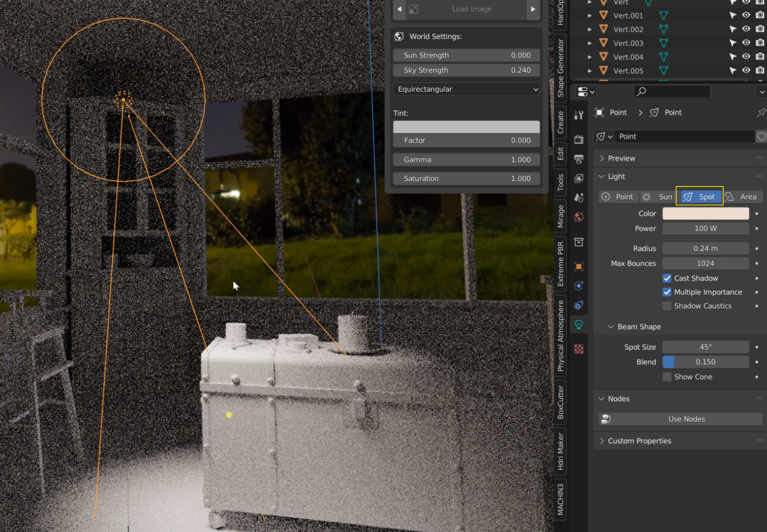Open the Physical Atmosphere sidebar tab
This screenshot has height=532, width=767.
560,336
